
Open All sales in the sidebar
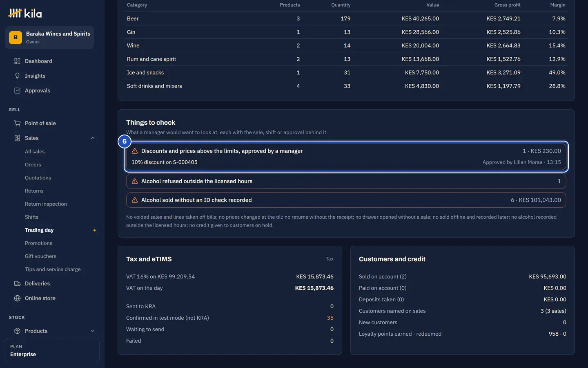click(x=35, y=152)
